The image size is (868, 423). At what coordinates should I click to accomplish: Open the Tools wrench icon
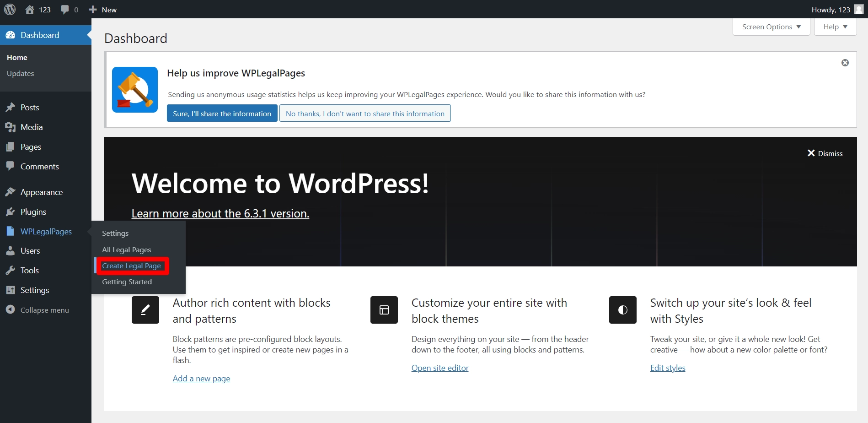pyautogui.click(x=11, y=270)
